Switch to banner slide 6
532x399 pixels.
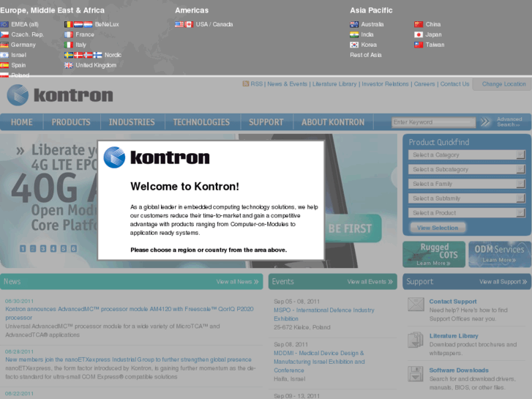tap(74, 249)
